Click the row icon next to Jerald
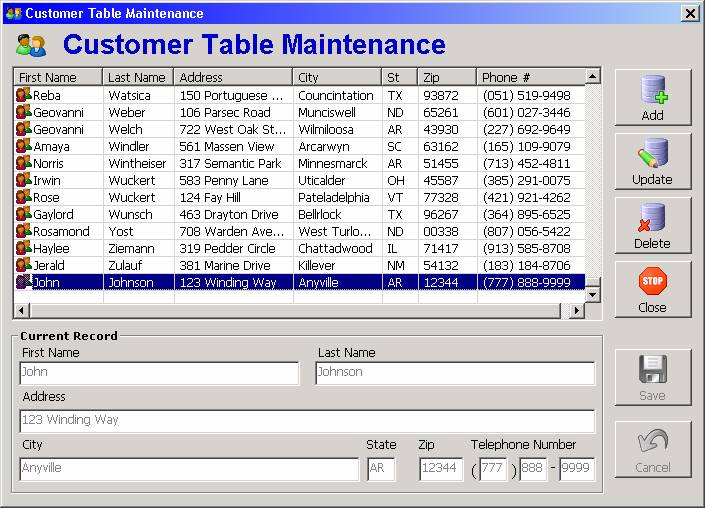This screenshot has height=508, width=705. pos(24,265)
